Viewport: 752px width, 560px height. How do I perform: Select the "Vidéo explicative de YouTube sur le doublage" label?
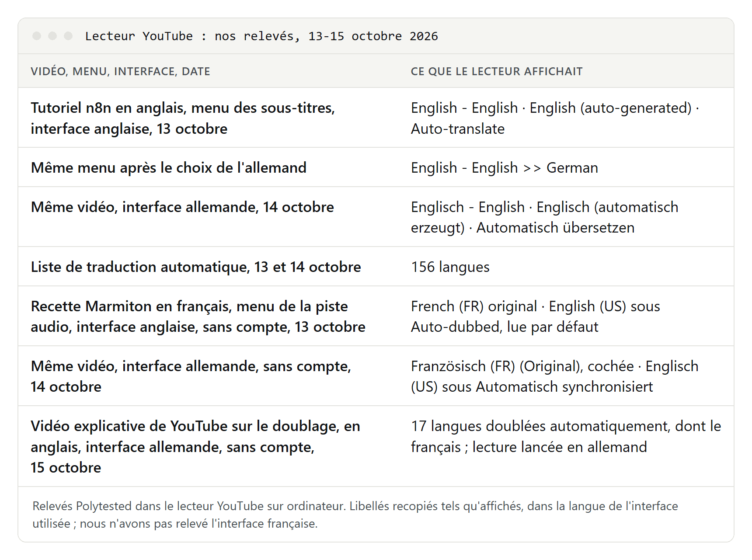[195, 447]
